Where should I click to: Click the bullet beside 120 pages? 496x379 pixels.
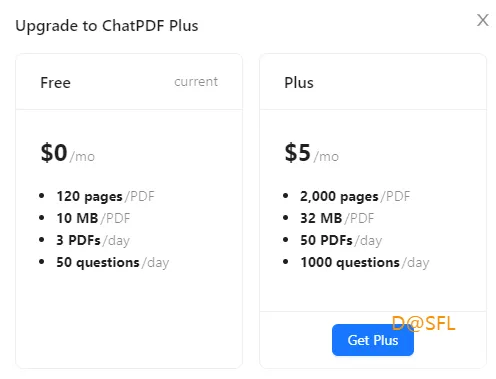(x=42, y=196)
